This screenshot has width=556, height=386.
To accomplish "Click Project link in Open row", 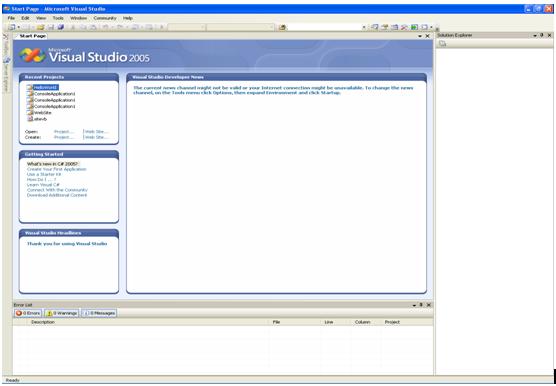I will click(64, 132).
